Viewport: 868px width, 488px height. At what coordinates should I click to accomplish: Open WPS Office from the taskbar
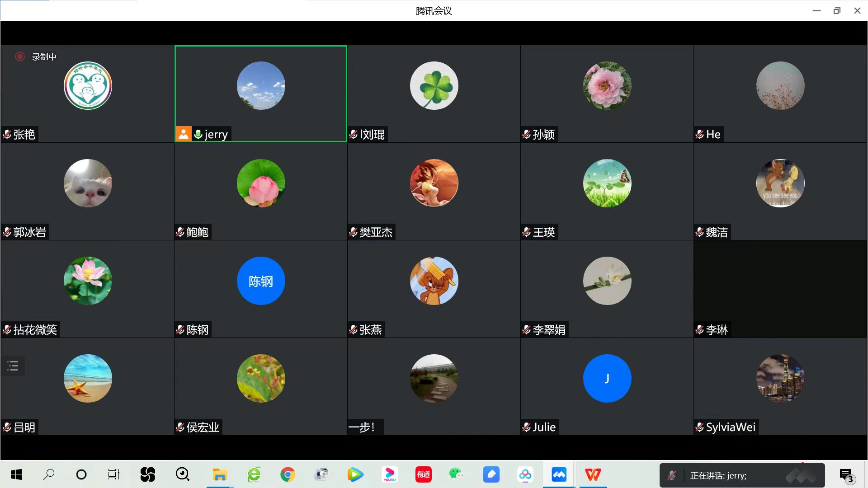click(593, 474)
